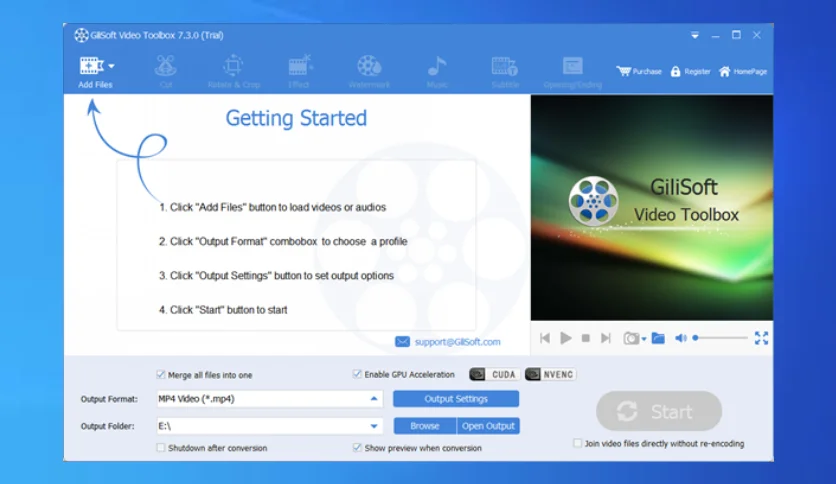Click the preview video area

pyautogui.click(x=652, y=208)
